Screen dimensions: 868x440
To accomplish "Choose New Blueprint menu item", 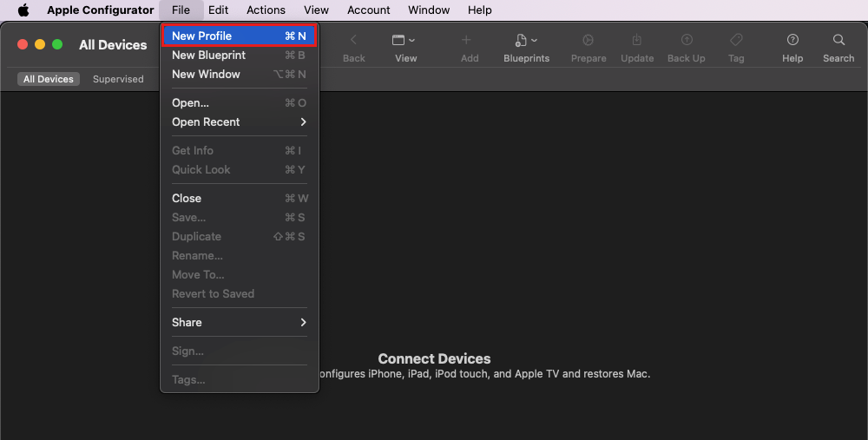I will click(239, 56).
